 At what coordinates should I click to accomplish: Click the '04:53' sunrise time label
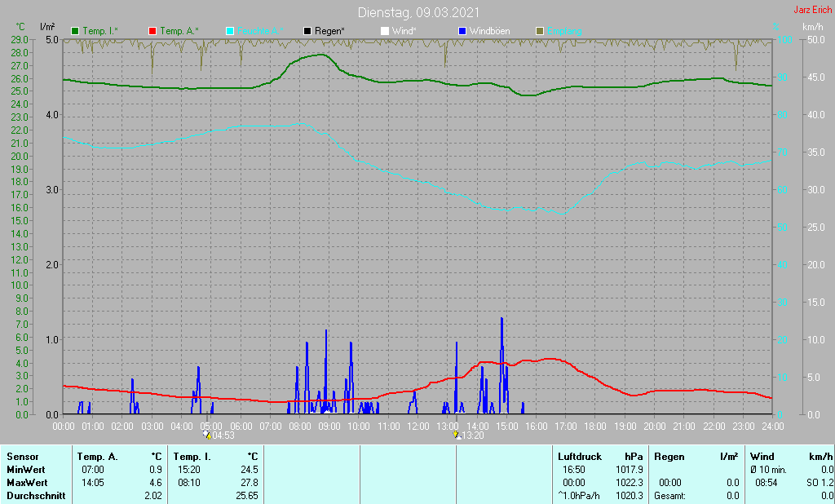223,435
